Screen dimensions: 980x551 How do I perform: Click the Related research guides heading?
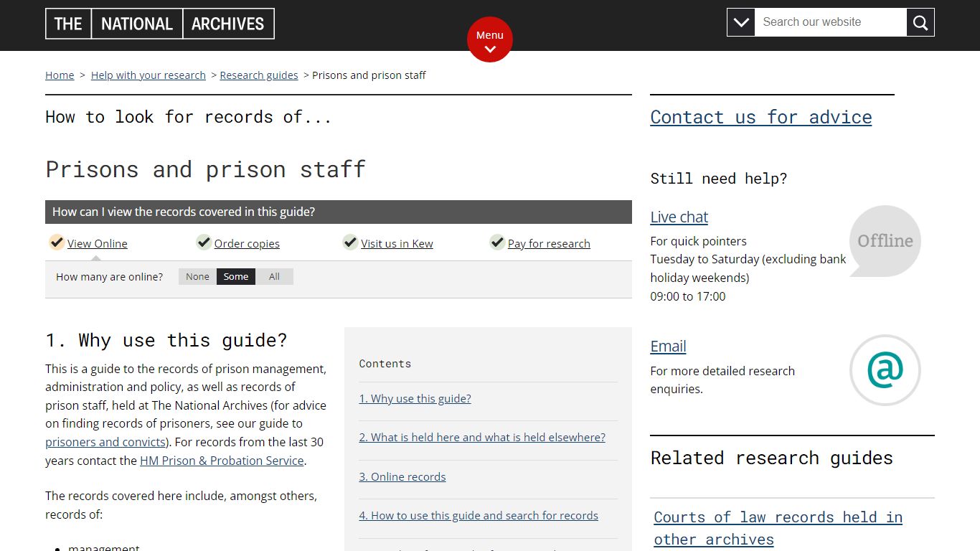(x=772, y=458)
